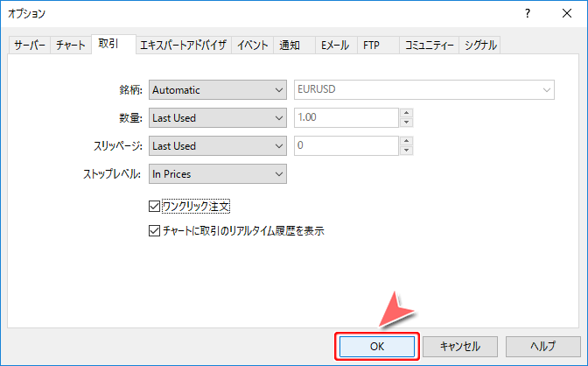This screenshot has width=588, height=366.
Task: Toggle the ワンクリック注文 checkbox
Action: coord(154,206)
